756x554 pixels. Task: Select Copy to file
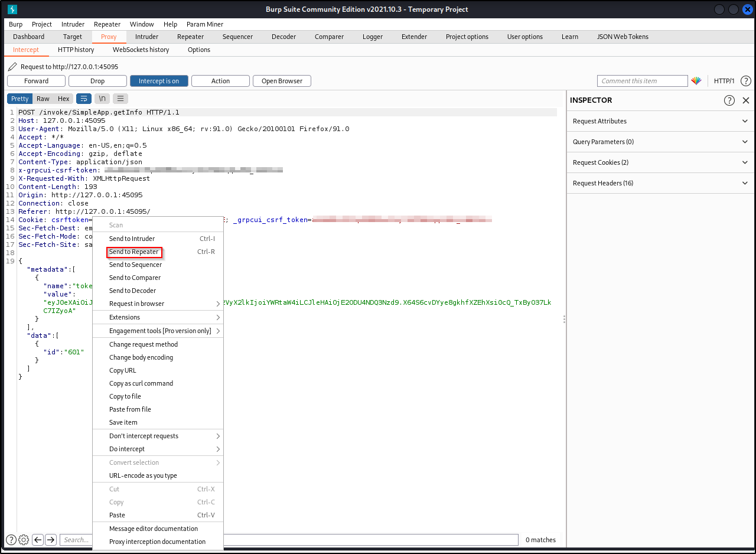pos(158,396)
